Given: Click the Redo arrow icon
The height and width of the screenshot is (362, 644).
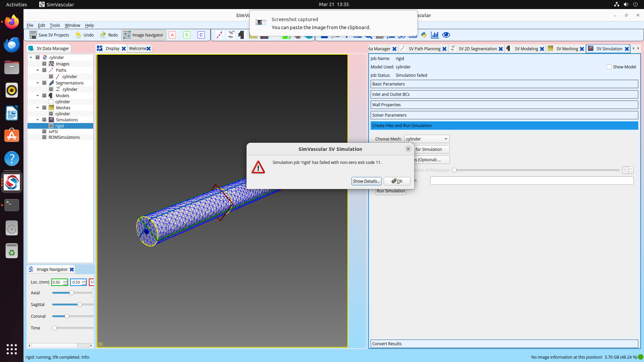Looking at the screenshot, I should point(103,35).
